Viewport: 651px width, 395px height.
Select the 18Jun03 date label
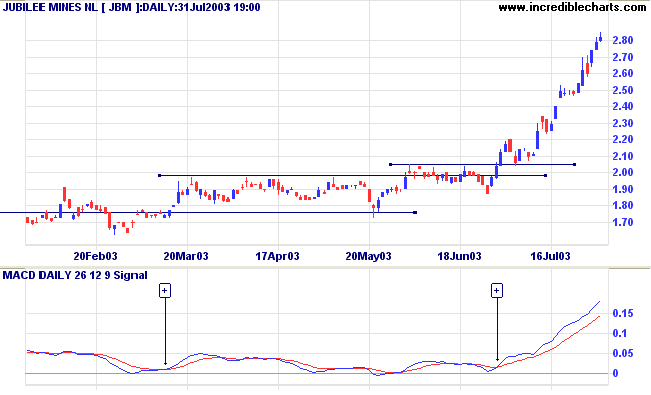(459, 256)
